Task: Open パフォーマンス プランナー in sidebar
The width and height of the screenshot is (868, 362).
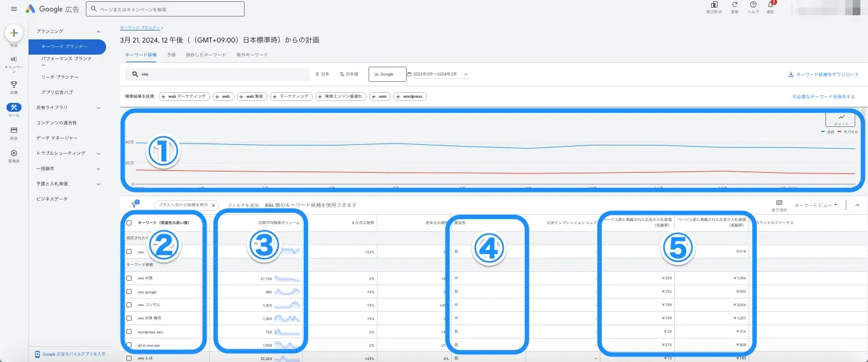Action: [x=66, y=61]
